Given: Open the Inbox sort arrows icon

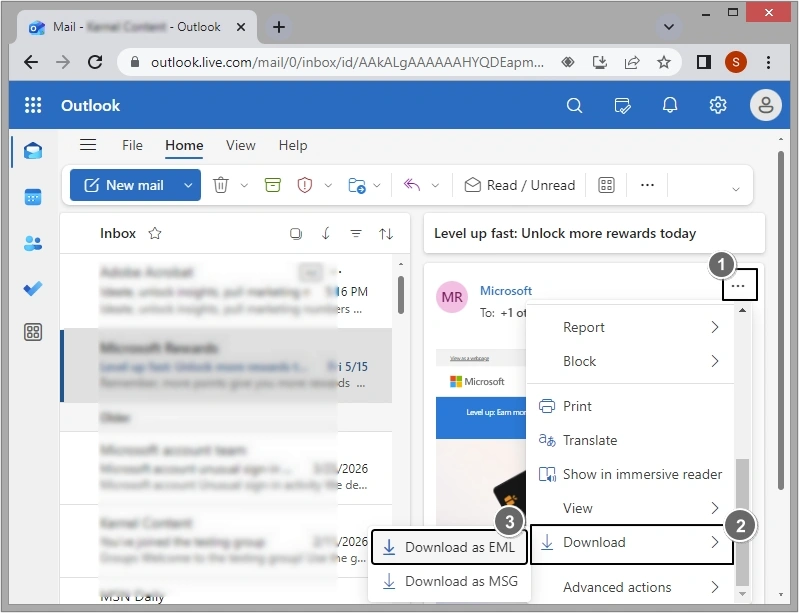Looking at the screenshot, I should (x=386, y=233).
